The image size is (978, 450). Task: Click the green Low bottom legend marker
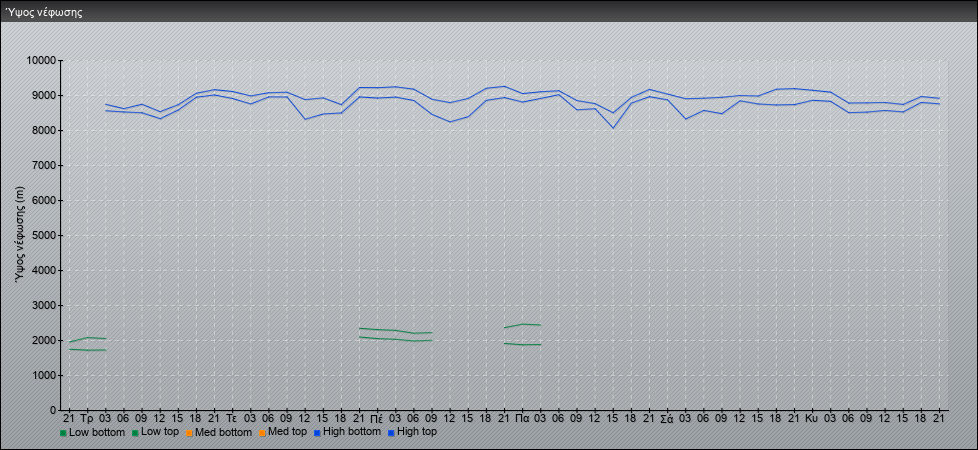tap(64, 433)
